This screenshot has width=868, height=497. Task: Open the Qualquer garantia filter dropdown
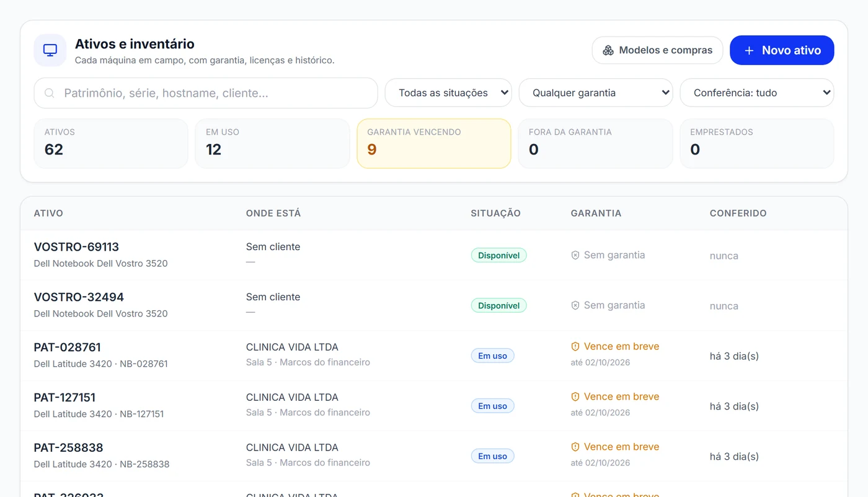(x=596, y=93)
